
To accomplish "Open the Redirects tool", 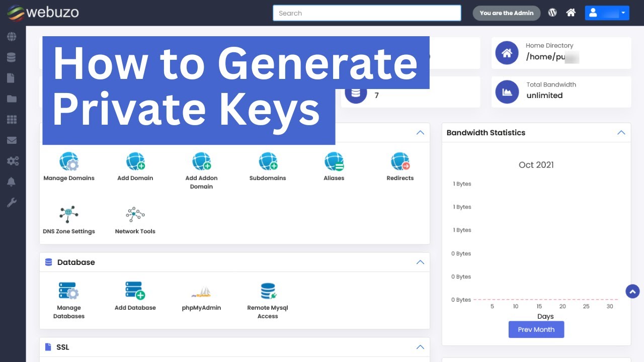I will pyautogui.click(x=400, y=162).
